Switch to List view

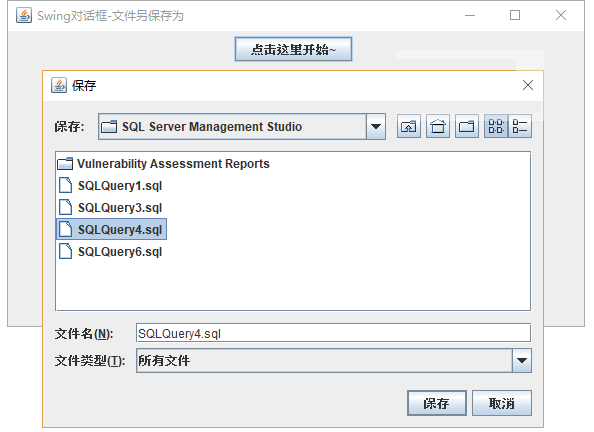tap(496, 126)
